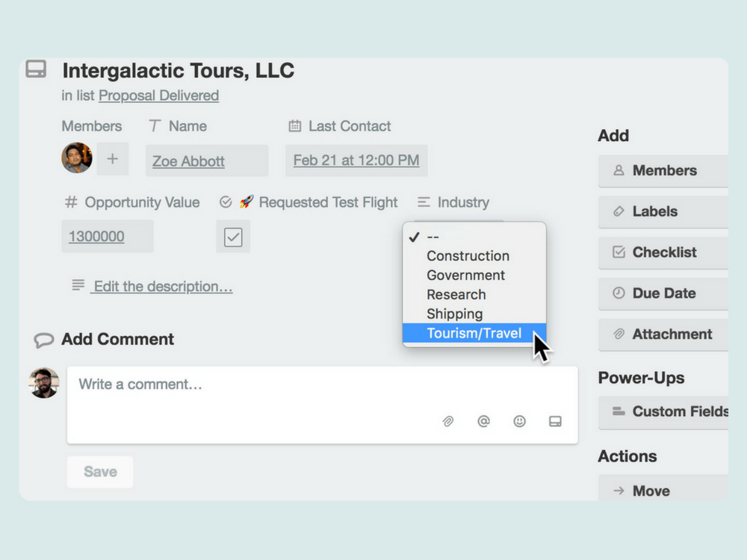Screen dimensions: 747x560
Task: Edit the Last Contact date field
Action: pos(356,161)
